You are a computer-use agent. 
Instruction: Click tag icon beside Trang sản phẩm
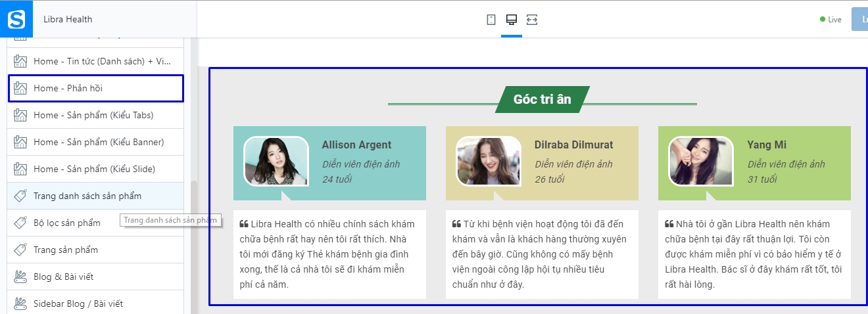click(x=20, y=250)
